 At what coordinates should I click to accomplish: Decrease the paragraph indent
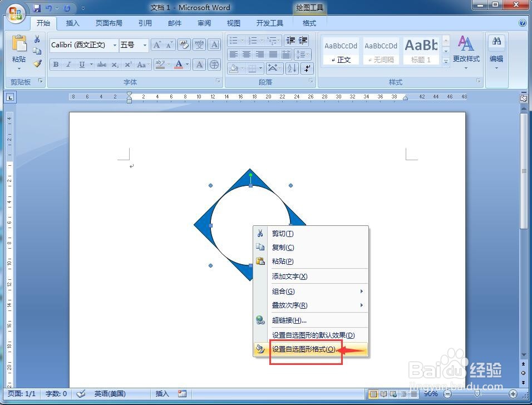coord(290,41)
